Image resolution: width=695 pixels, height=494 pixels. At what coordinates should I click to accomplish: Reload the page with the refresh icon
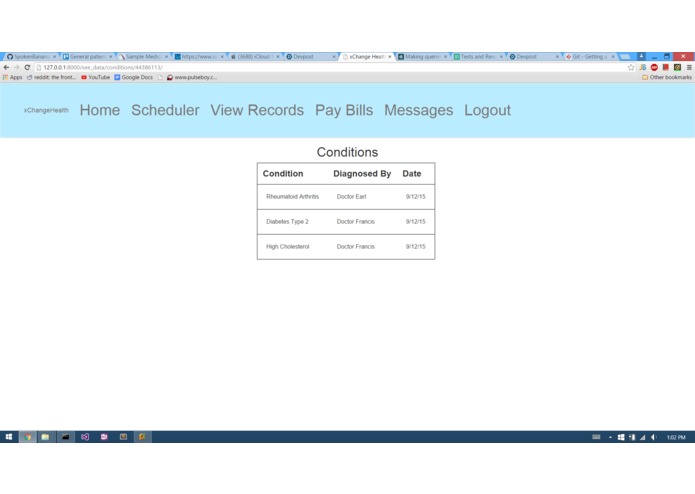click(x=27, y=67)
